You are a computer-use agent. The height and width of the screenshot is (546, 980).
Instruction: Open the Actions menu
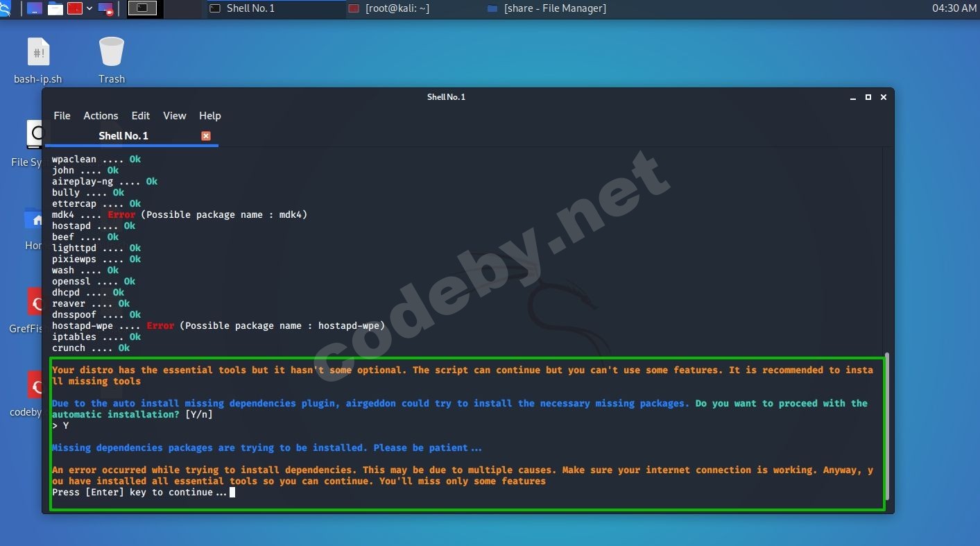tap(101, 116)
